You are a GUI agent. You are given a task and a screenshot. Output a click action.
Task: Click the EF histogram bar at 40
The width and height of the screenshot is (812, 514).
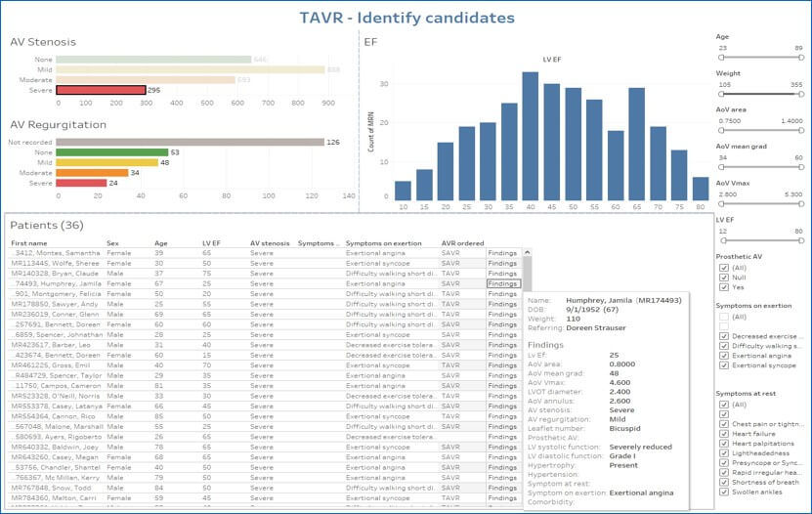click(x=531, y=136)
